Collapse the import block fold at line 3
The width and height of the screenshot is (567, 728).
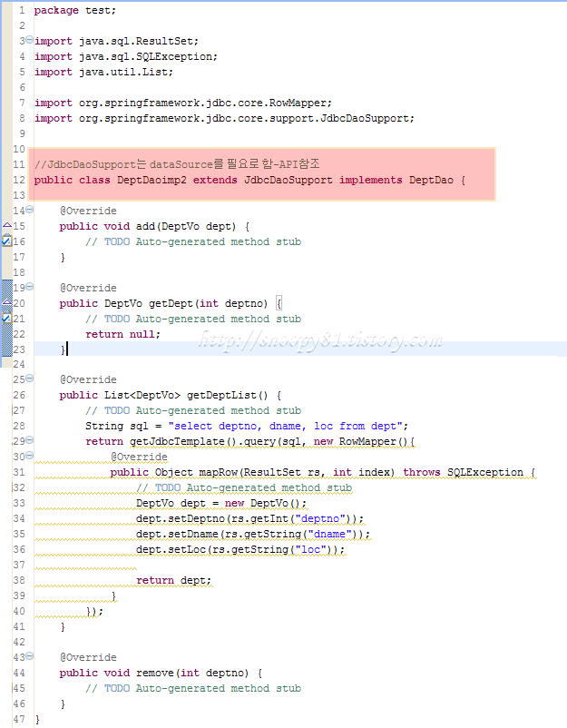click(29, 40)
